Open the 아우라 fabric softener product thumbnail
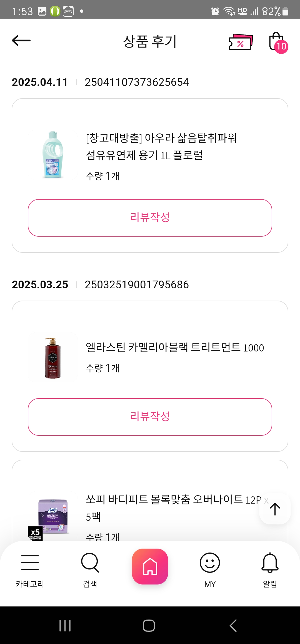Image resolution: width=300 pixels, height=644 pixels. 53,155
